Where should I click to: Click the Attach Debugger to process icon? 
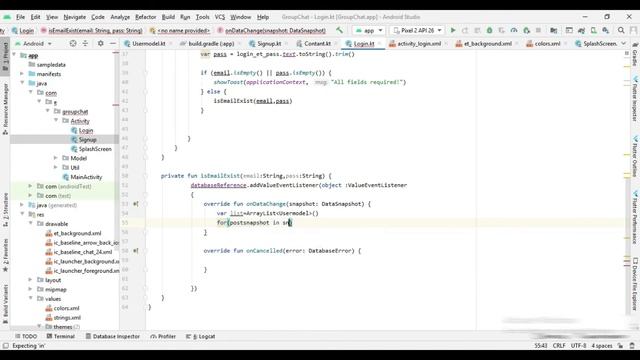coord(527,30)
